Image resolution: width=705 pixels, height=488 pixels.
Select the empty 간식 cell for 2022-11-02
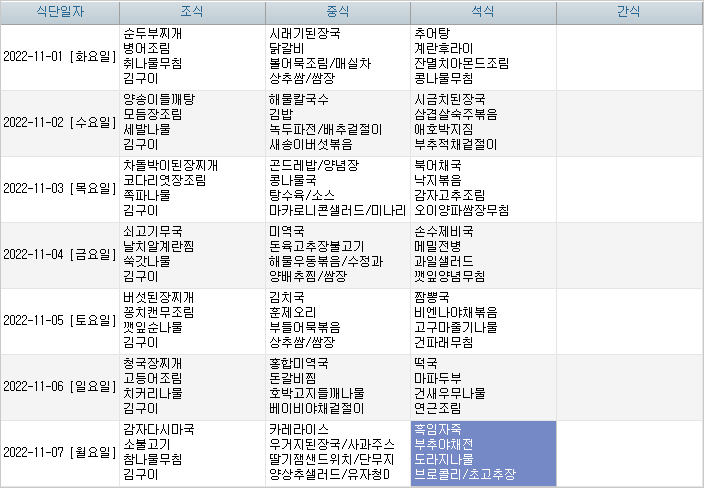(628, 122)
